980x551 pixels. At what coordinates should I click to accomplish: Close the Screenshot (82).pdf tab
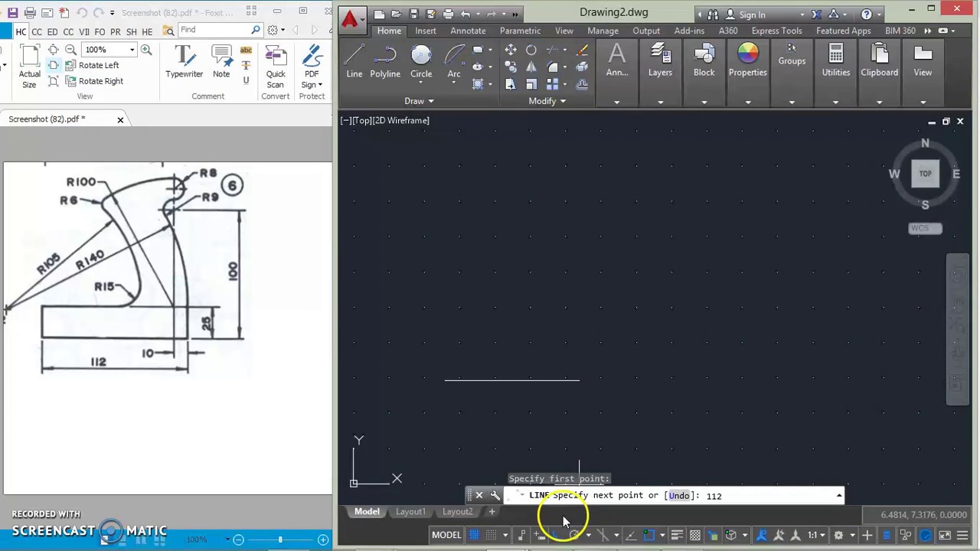click(x=120, y=119)
